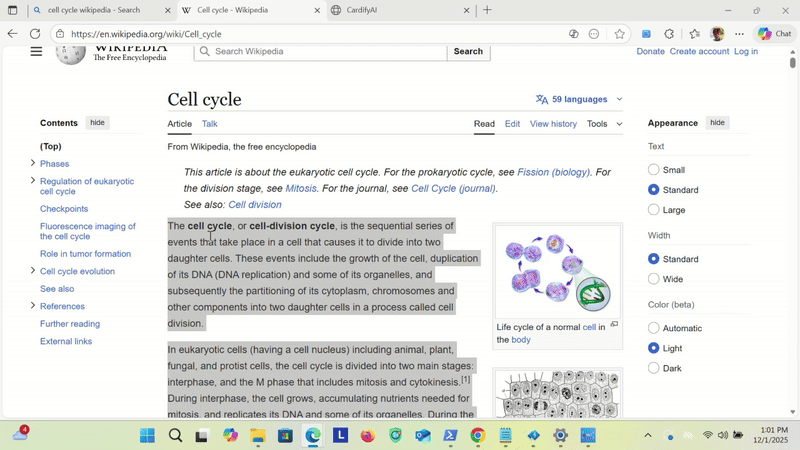The height and width of the screenshot is (450, 800).
Task: Go back with the browser back arrow
Action: 12,34
